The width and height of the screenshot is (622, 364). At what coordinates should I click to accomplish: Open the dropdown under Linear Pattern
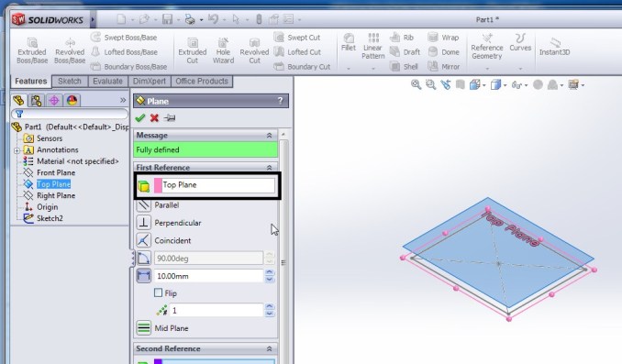click(x=372, y=69)
